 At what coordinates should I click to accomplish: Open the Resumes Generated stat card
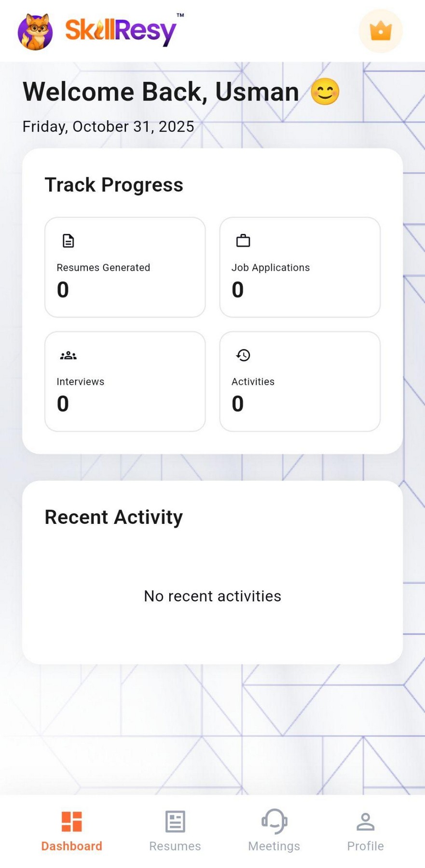click(x=125, y=267)
